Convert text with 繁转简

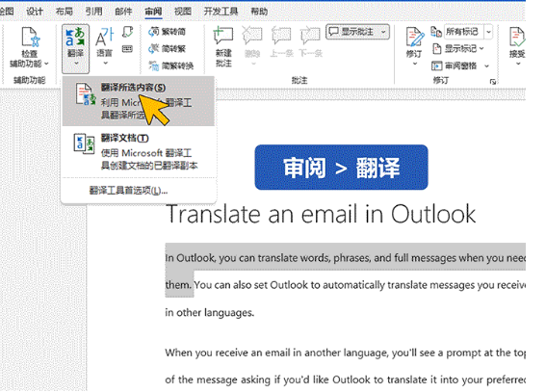tap(167, 32)
